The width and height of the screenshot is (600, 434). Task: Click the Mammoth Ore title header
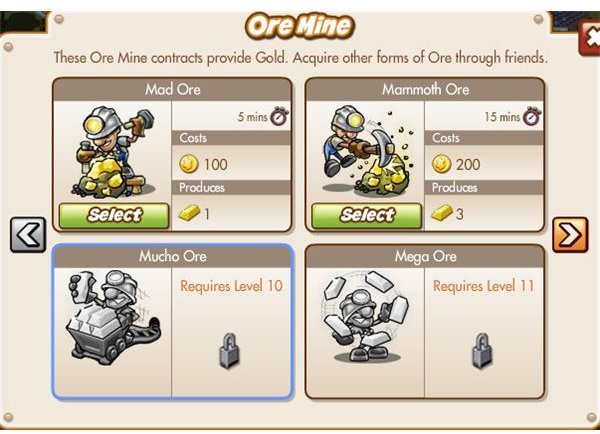[x=426, y=89]
